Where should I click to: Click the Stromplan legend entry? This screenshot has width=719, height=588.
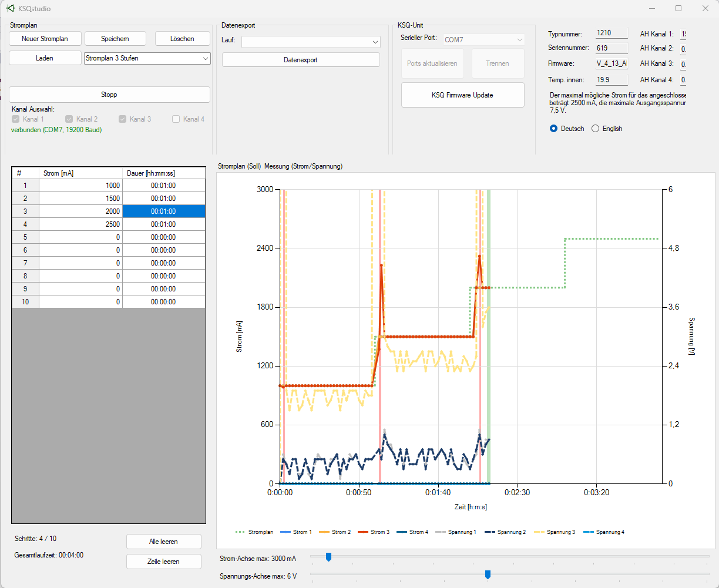click(254, 532)
